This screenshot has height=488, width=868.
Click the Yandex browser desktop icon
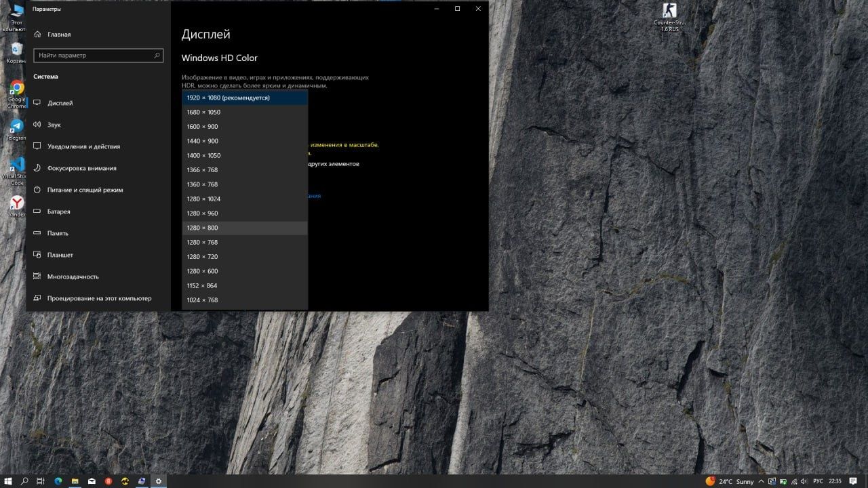click(x=16, y=206)
